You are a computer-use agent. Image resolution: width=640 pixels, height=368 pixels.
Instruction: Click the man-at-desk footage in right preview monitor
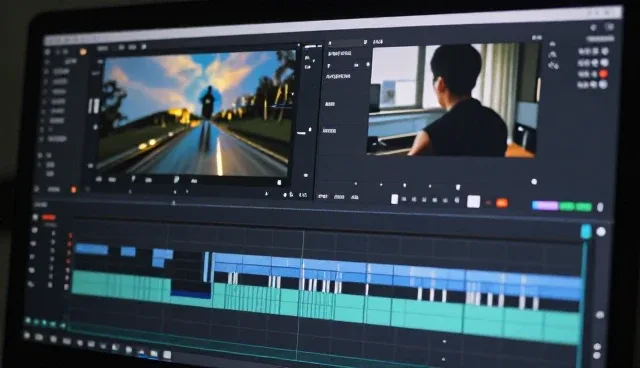[x=454, y=100]
